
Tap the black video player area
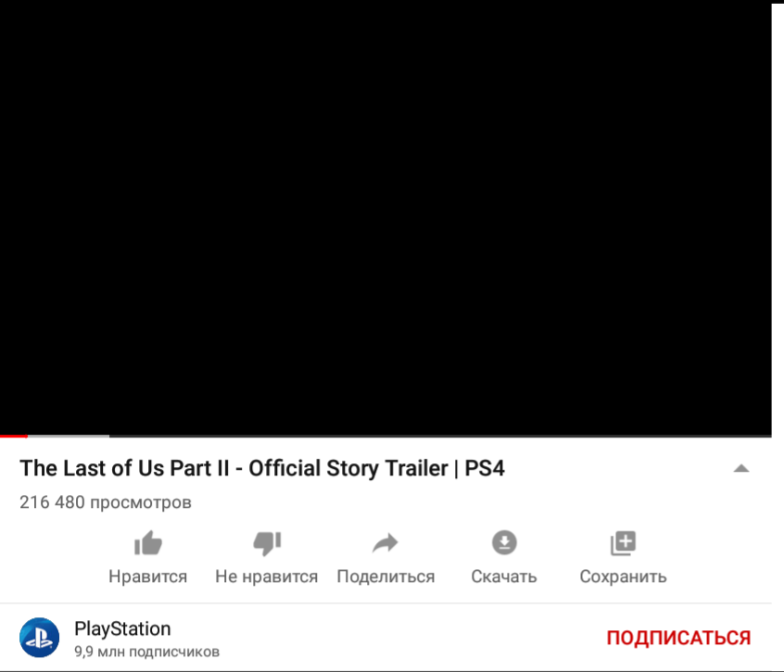coord(386,218)
